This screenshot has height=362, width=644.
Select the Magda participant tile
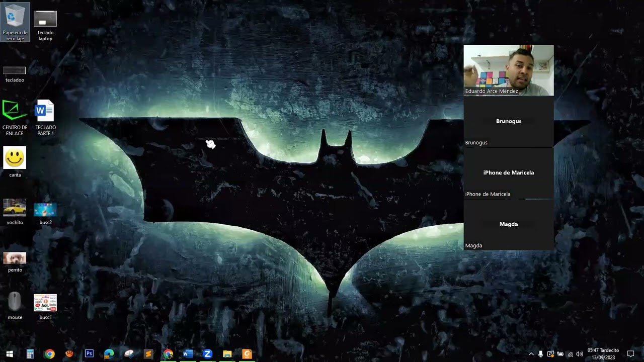click(509, 225)
